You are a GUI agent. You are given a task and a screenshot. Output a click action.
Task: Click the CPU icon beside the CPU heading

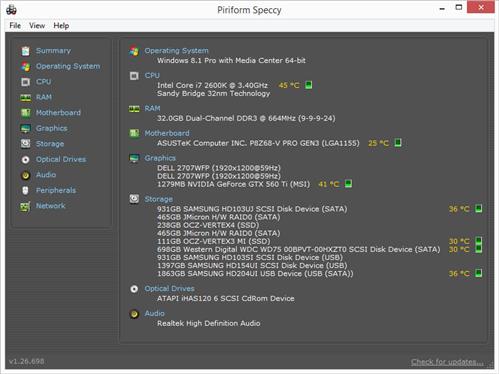pyautogui.click(x=134, y=76)
